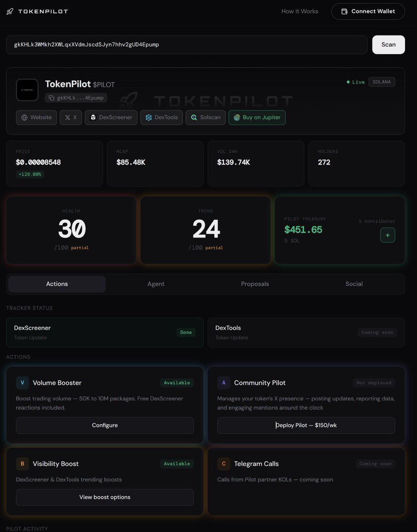Click the Volume Booster title
The image size is (417, 532).
click(x=57, y=383)
